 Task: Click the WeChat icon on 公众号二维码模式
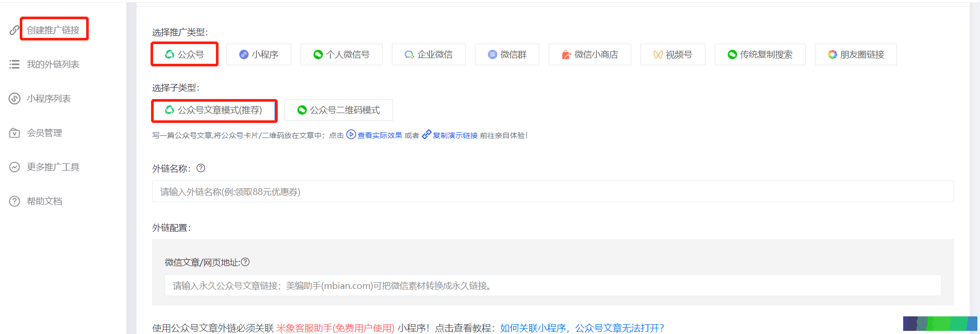point(302,110)
